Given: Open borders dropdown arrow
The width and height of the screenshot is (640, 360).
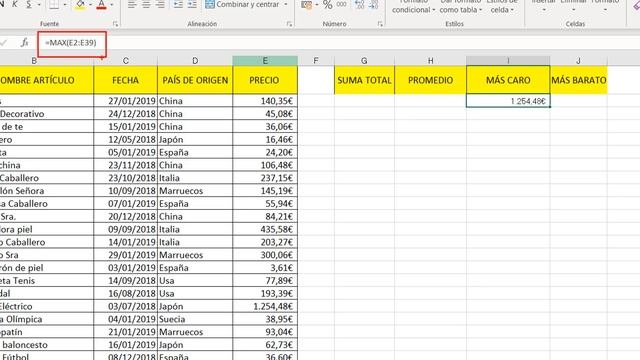Looking at the screenshot, I should click(x=65, y=4).
